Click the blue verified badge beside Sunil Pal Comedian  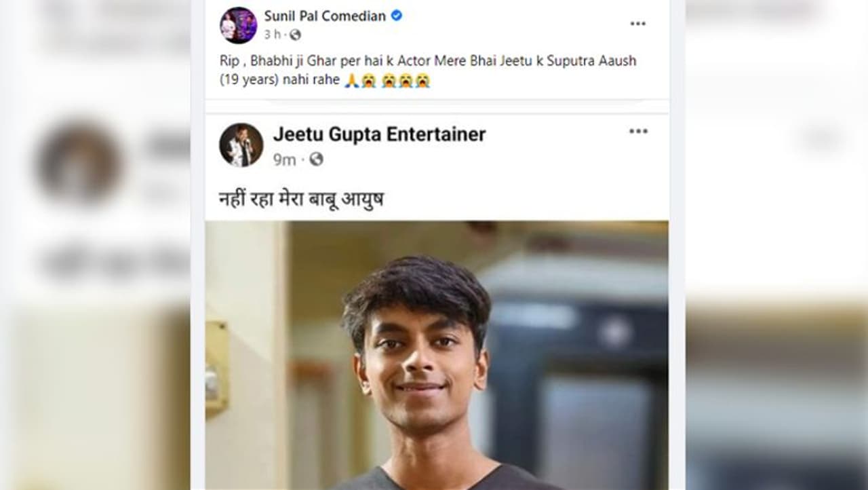[x=397, y=16]
